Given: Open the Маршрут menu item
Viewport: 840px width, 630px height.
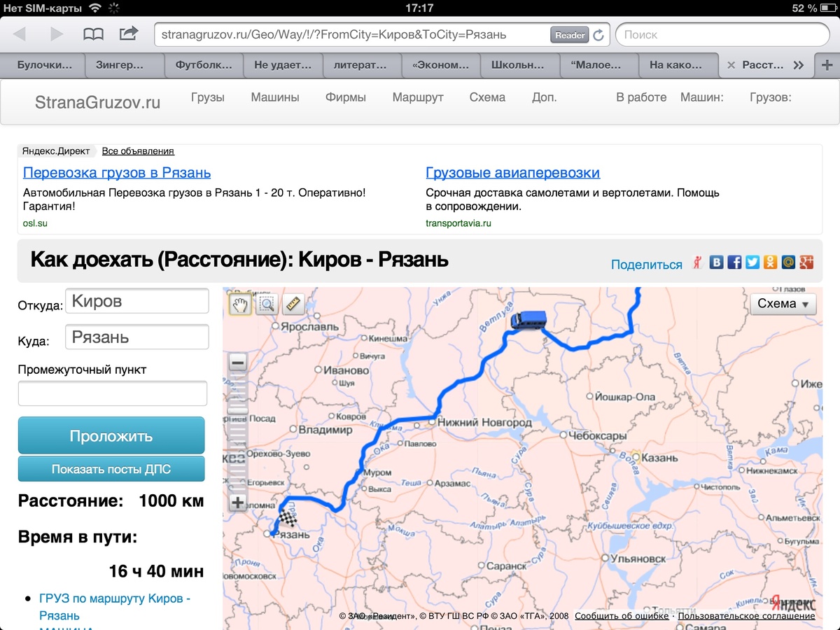Looking at the screenshot, I should pos(418,97).
